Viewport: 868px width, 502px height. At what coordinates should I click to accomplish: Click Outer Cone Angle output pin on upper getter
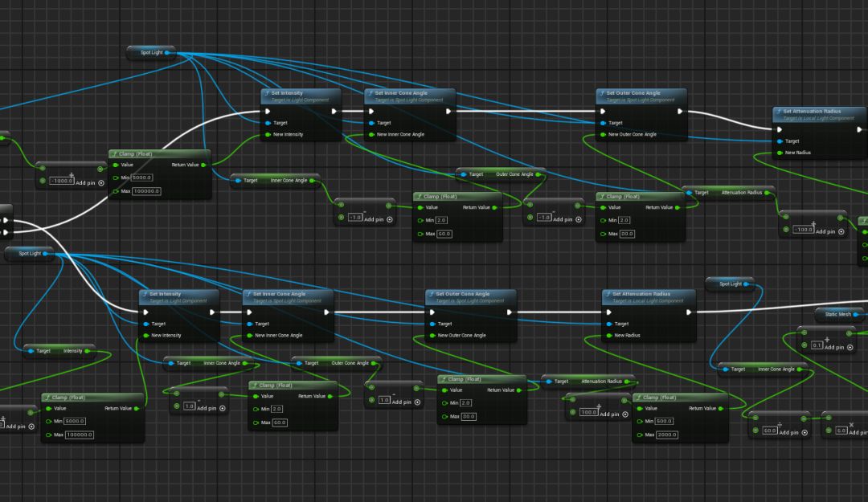[538, 174]
